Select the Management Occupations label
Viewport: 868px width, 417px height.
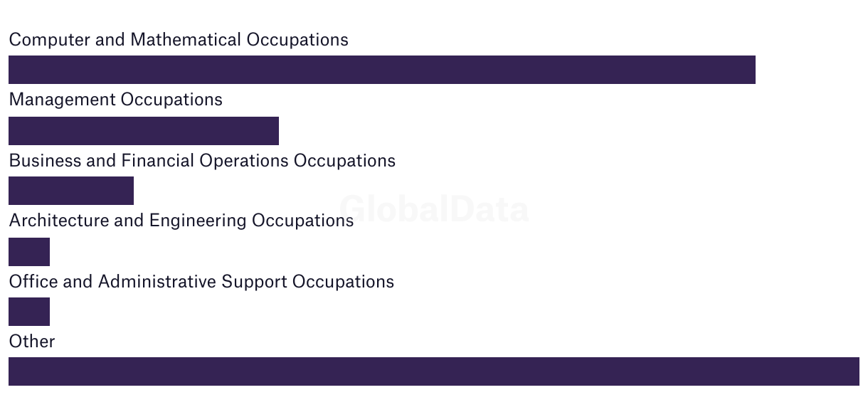(x=116, y=100)
